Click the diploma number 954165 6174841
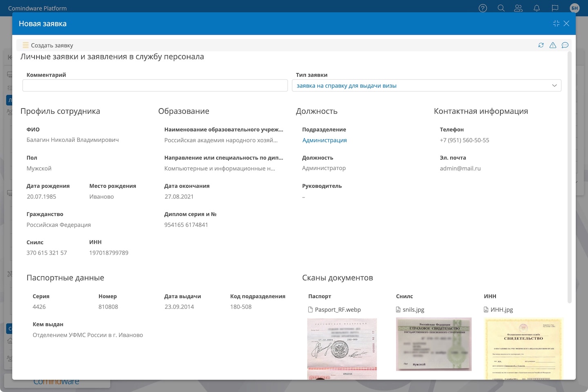The height and width of the screenshot is (392, 588). (x=186, y=225)
